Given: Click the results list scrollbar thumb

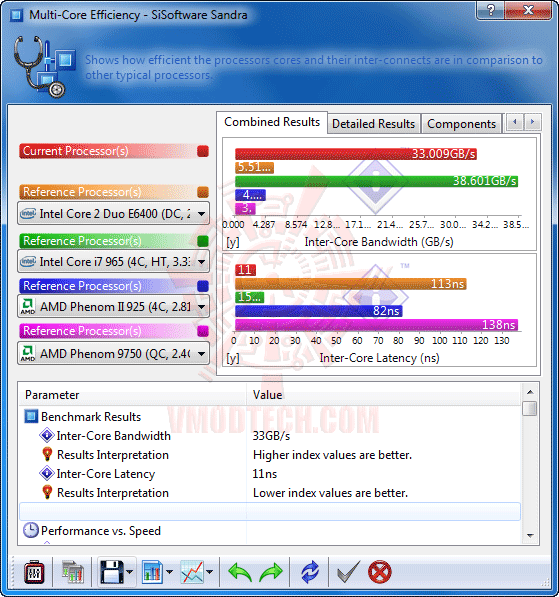Looking at the screenshot, I should coord(530,409).
